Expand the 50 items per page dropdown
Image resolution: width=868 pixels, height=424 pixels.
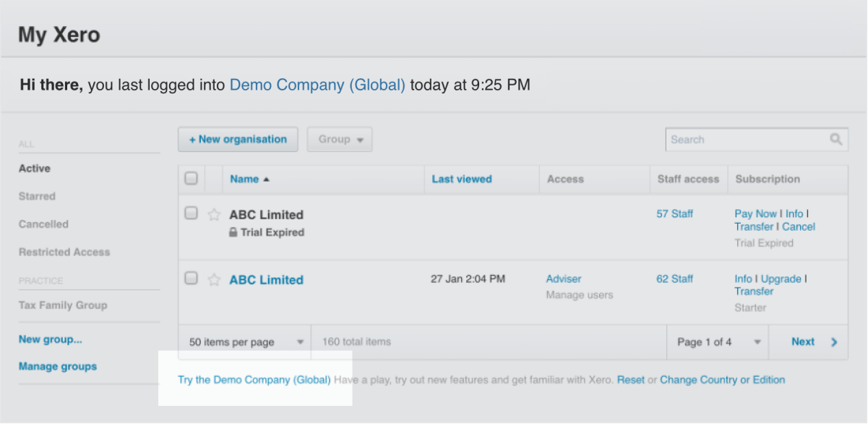(246, 342)
